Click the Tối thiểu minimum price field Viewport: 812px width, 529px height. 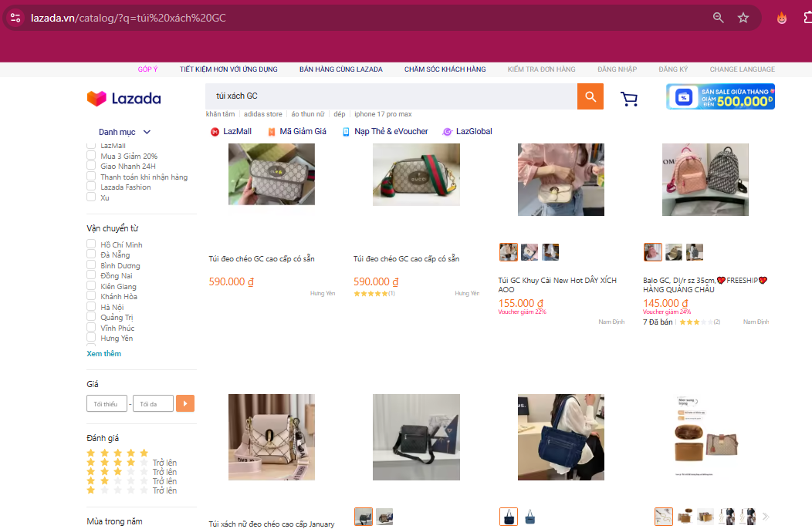click(x=107, y=403)
